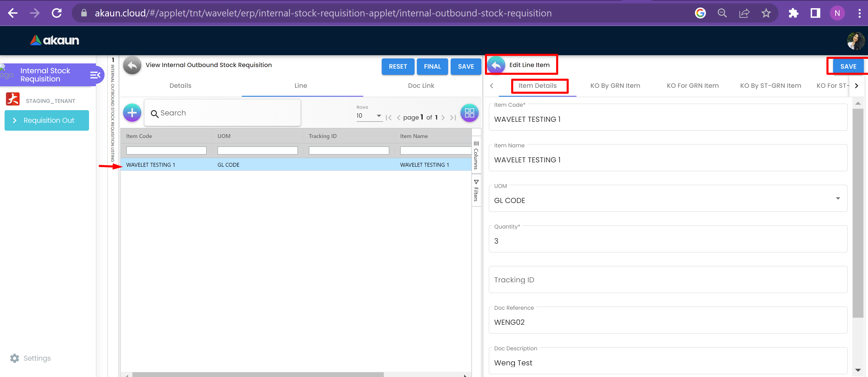Click the Edit Line Item back arrow
The height and width of the screenshot is (377, 868).
point(496,65)
